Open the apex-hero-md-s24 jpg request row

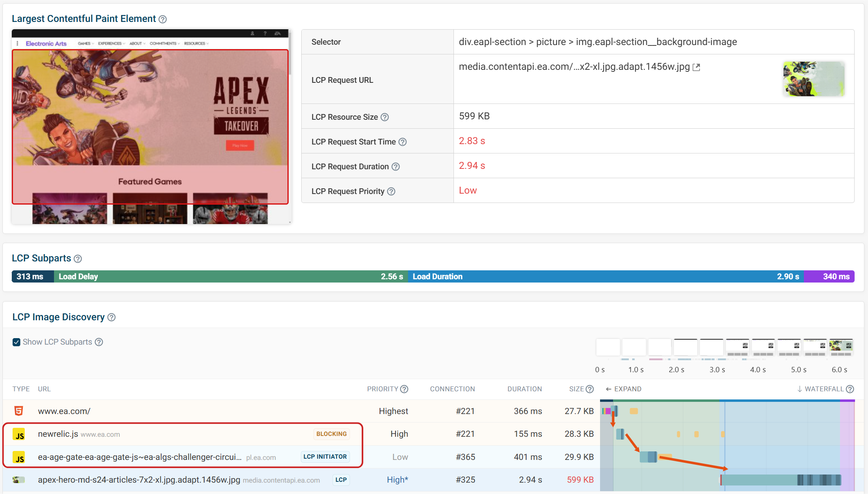[x=433, y=480]
